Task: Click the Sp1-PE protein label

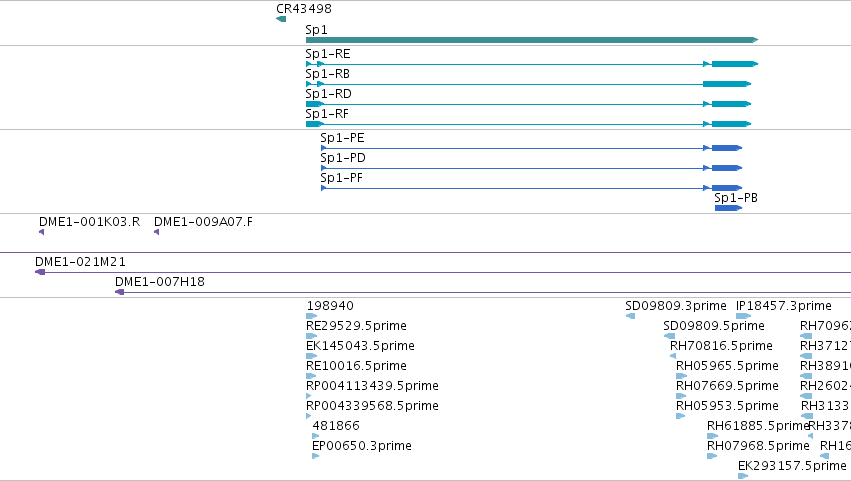Action: (x=342, y=138)
